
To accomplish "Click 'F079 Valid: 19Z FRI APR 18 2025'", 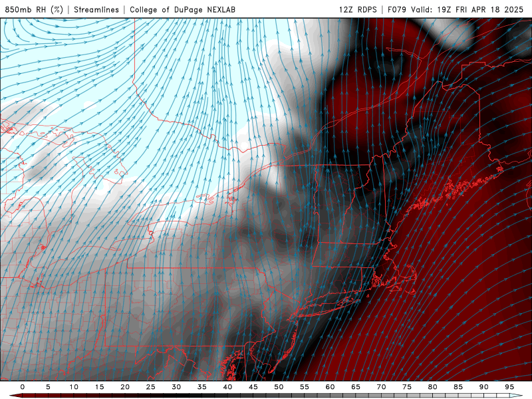I will click(x=456, y=9).
